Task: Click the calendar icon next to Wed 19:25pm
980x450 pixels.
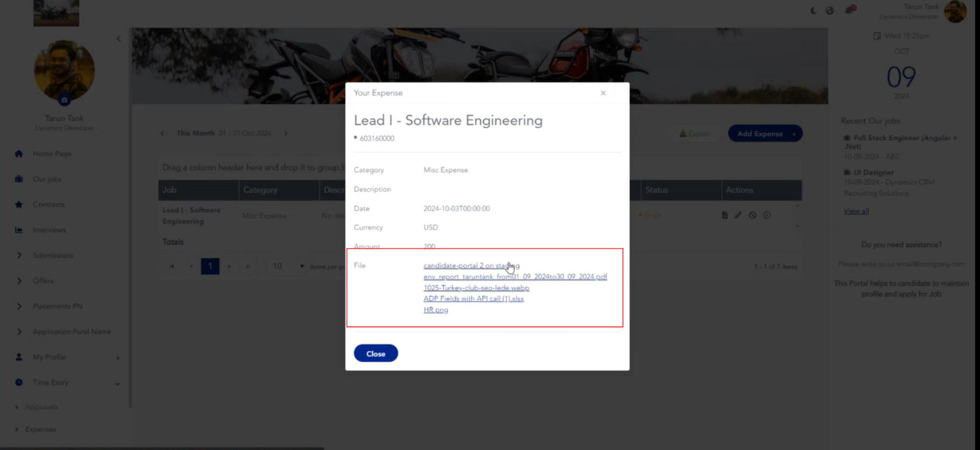Action: (877, 36)
